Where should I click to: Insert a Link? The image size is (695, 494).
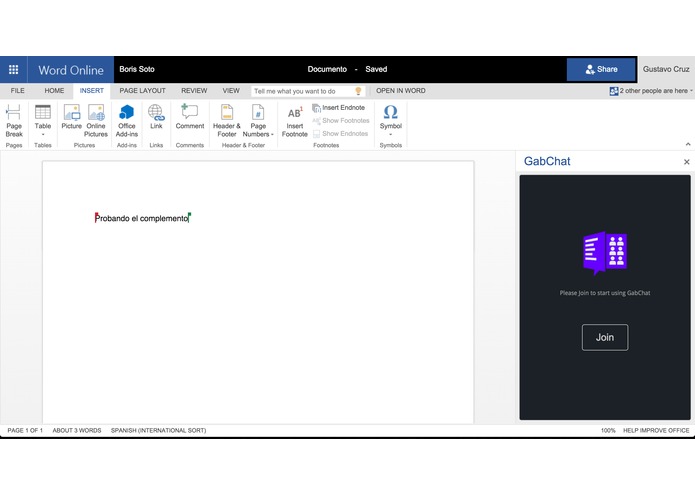(x=156, y=117)
